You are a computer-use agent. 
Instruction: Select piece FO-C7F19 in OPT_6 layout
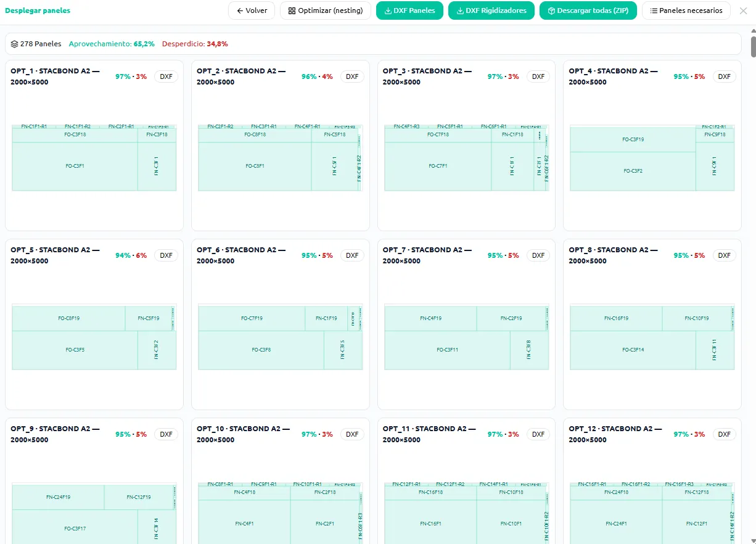point(252,318)
